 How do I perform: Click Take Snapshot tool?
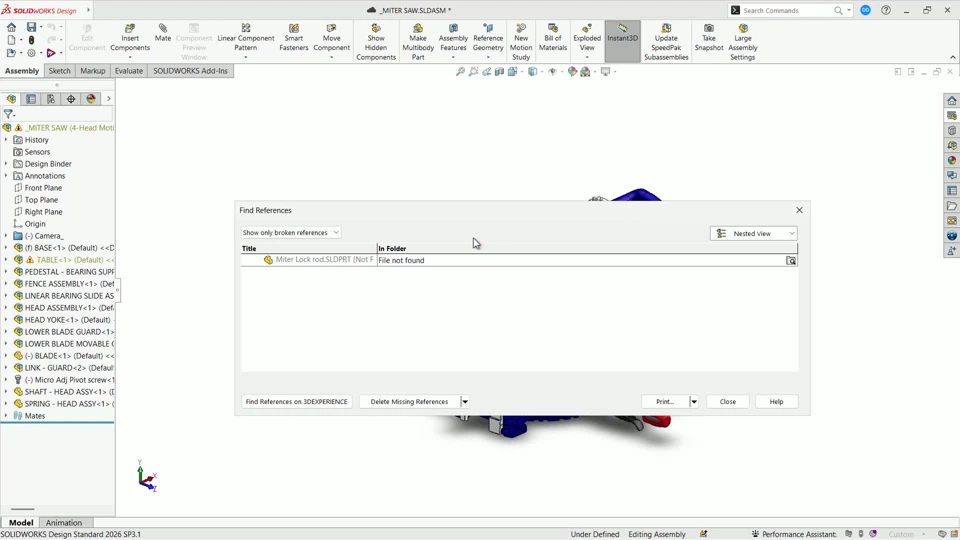(709, 38)
